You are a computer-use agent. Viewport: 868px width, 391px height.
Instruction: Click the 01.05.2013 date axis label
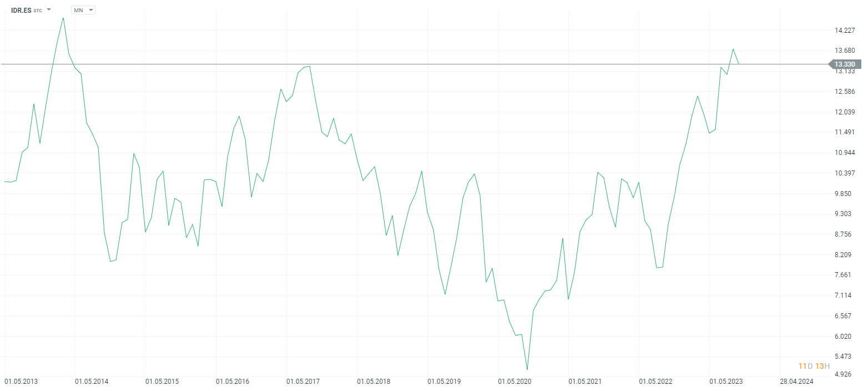(22, 382)
